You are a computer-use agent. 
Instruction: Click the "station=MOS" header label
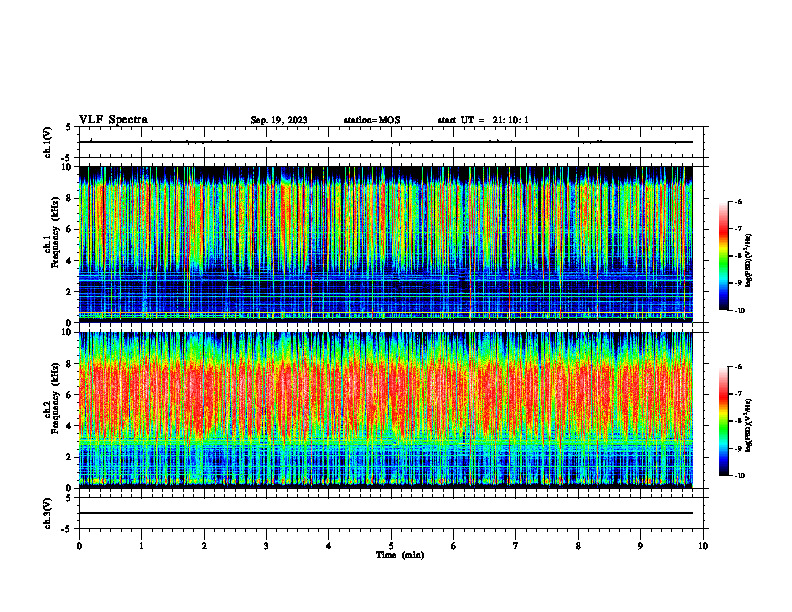point(372,120)
